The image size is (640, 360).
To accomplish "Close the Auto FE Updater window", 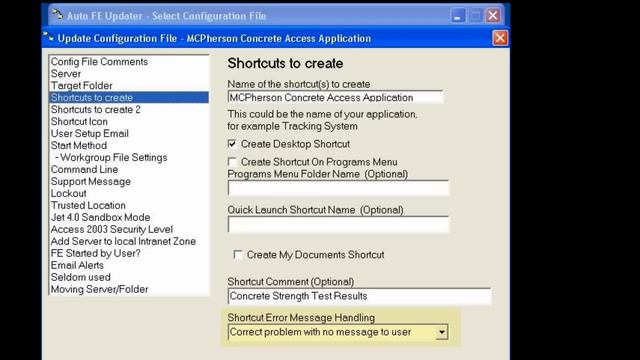I will point(493,16).
